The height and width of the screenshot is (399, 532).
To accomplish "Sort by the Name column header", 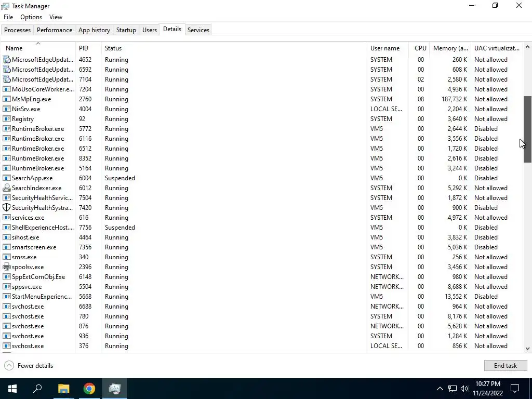I will coord(38,48).
